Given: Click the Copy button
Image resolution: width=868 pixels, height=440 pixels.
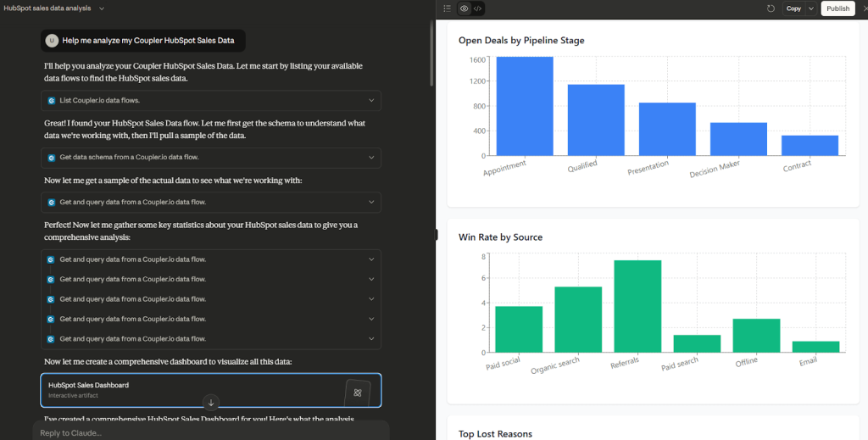Looking at the screenshot, I should point(793,8).
